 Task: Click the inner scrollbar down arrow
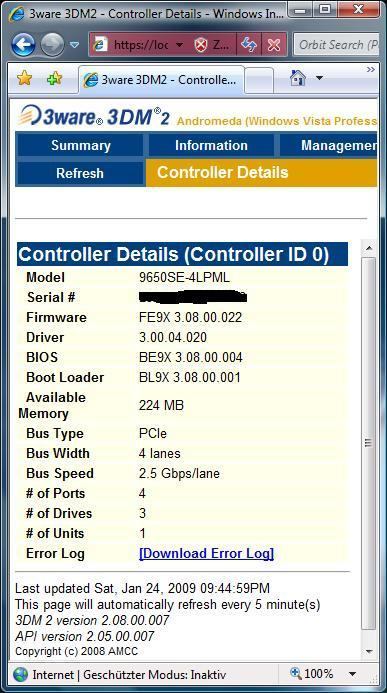pos(368,652)
